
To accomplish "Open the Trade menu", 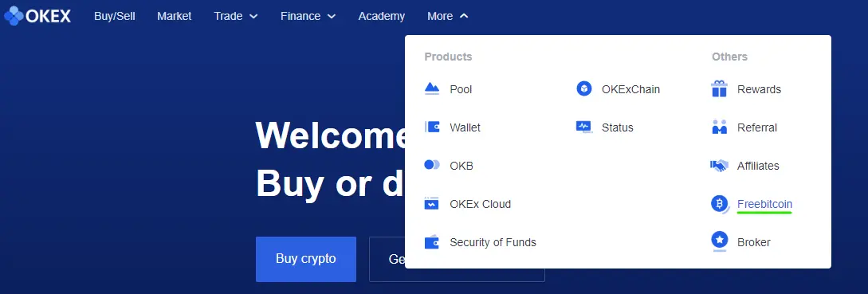I will pyautogui.click(x=228, y=16).
